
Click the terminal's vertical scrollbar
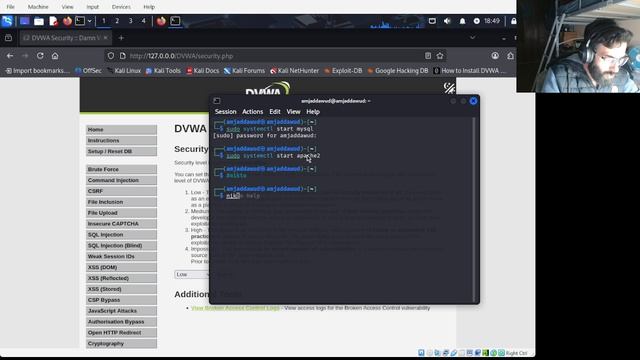pyautogui.click(x=473, y=209)
